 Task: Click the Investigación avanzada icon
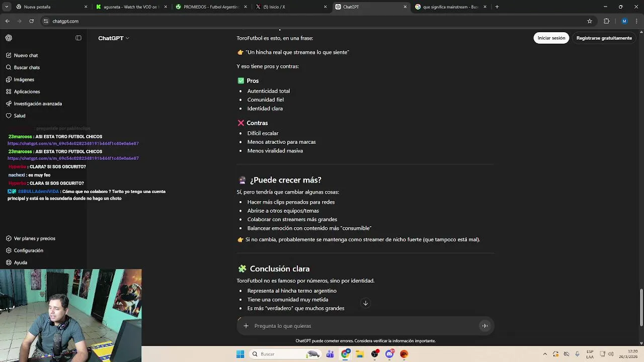(x=9, y=104)
